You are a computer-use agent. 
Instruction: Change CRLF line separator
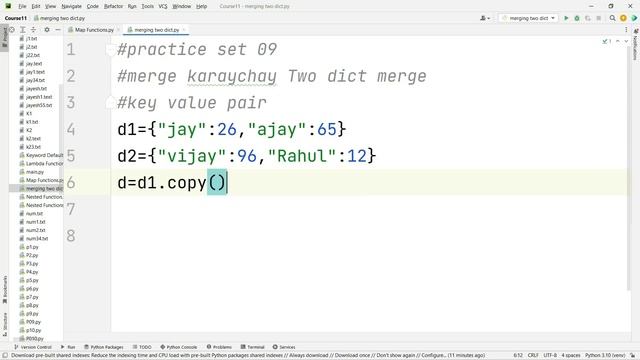coord(533,356)
